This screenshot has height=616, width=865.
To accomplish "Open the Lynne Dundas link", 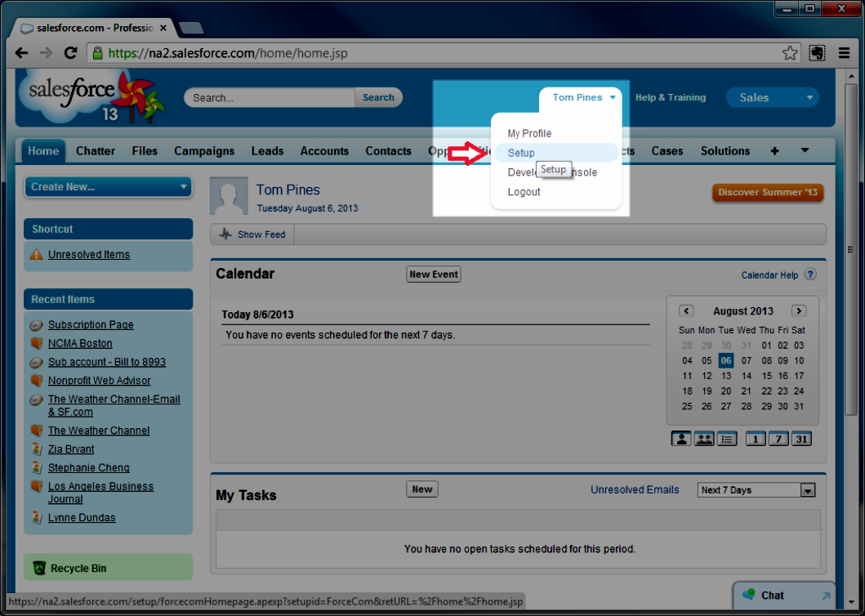I will [82, 518].
